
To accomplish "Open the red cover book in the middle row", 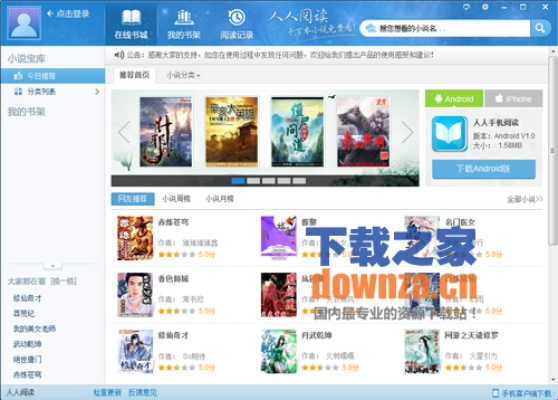I will tap(279, 295).
